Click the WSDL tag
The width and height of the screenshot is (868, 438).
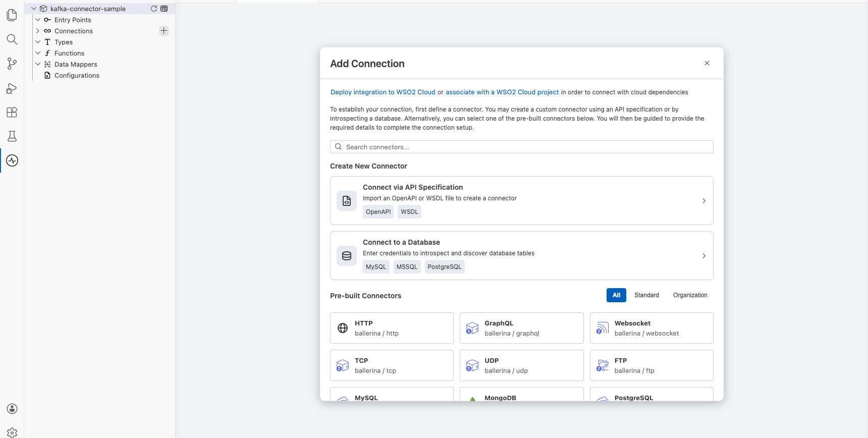point(409,212)
